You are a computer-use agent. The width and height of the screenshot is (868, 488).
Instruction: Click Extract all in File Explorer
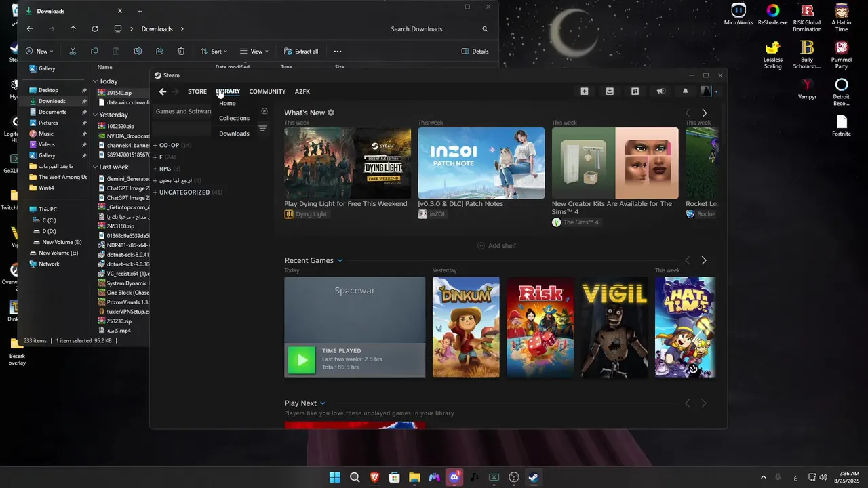click(x=301, y=52)
